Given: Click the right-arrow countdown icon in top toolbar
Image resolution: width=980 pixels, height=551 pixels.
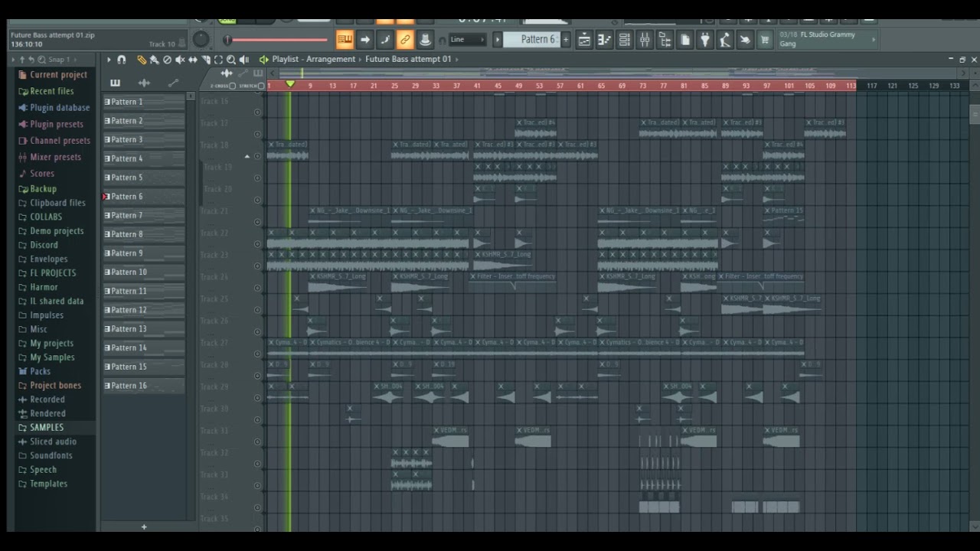Looking at the screenshot, I should click(x=365, y=40).
